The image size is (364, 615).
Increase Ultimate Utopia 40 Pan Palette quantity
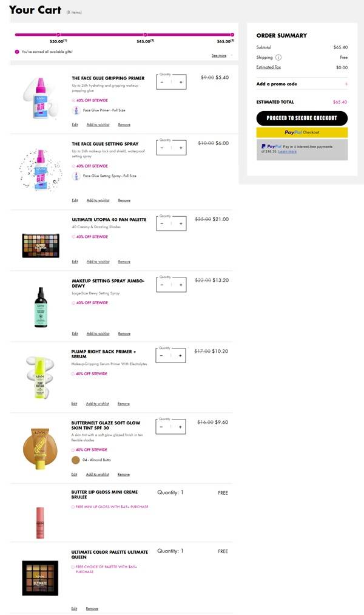click(180, 223)
